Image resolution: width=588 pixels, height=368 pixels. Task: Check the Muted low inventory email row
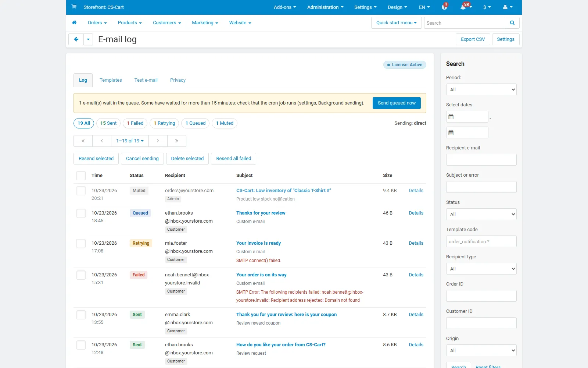pyautogui.click(x=81, y=191)
